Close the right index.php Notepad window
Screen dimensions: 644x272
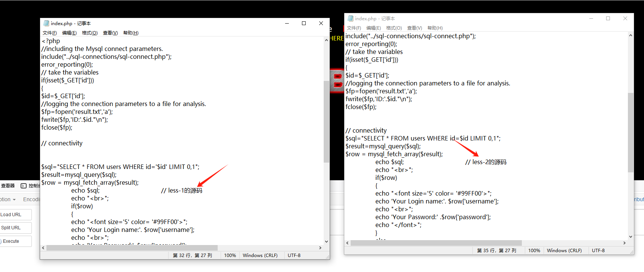(625, 18)
